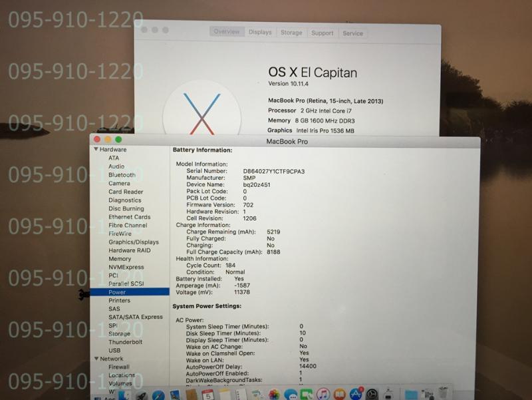The image size is (532, 400).
Task: Open Support tab in About This Mac
Action: 323,33
